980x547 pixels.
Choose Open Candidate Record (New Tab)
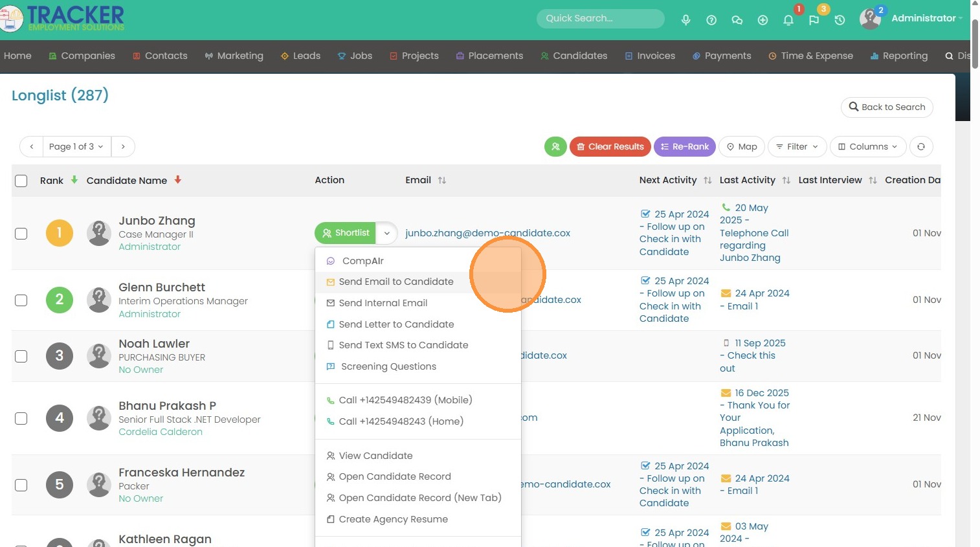coord(418,498)
